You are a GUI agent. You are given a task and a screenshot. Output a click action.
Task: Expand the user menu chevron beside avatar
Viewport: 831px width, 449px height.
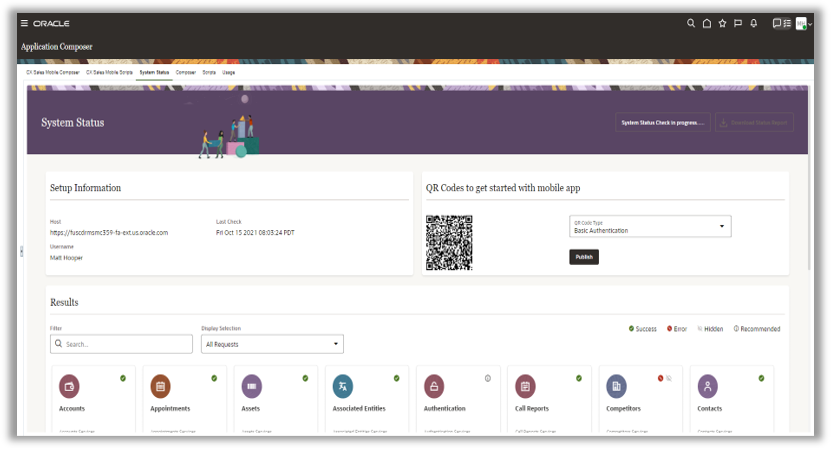[810, 24]
